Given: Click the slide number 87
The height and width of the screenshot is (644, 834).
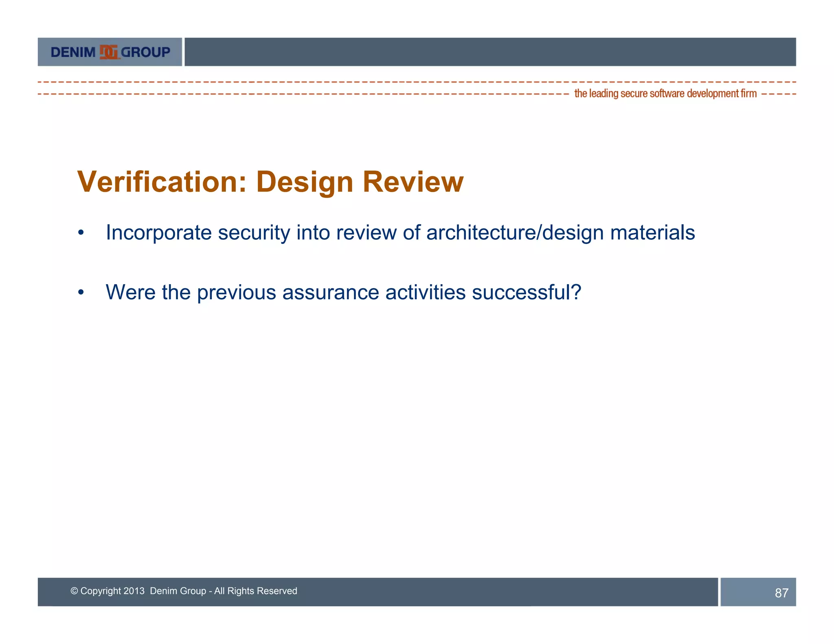Looking at the screenshot, I should [781, 593].
